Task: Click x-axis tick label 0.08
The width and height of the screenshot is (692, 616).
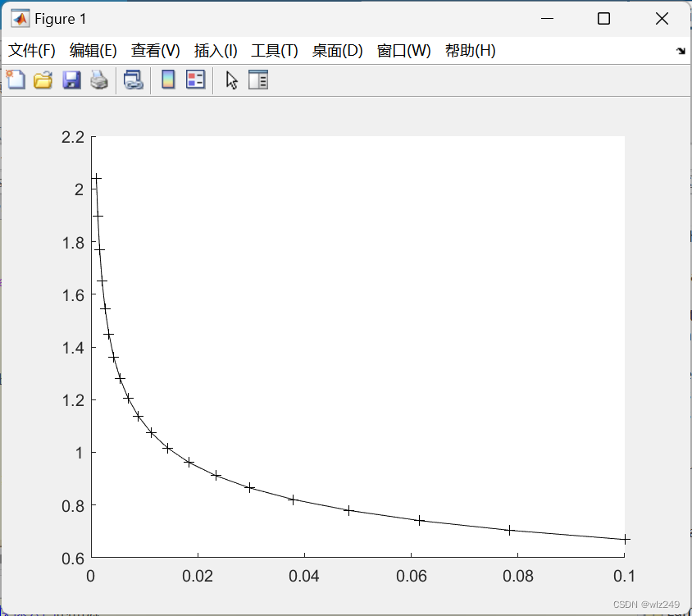Action: coord(518,577)
